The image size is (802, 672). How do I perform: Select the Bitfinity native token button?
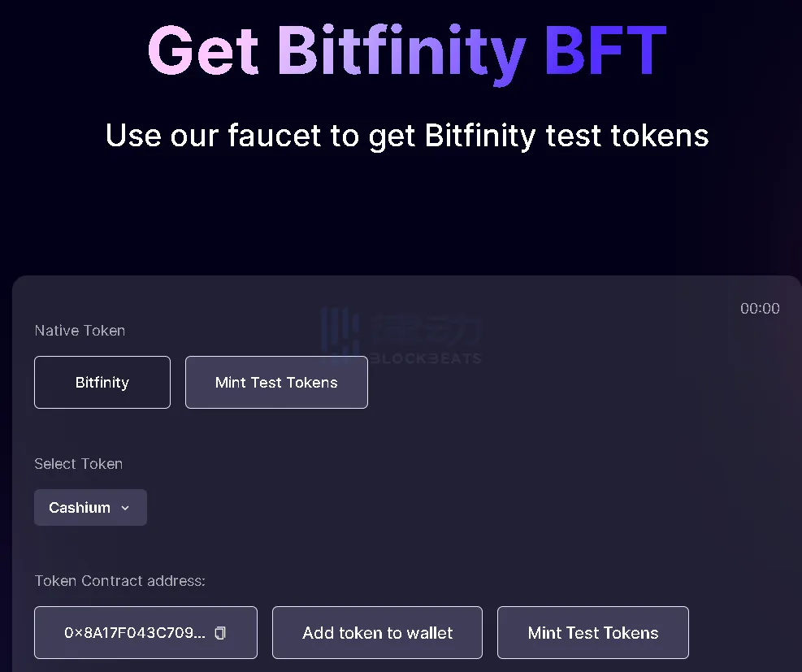pyautogui.click(x=102, y=382)
